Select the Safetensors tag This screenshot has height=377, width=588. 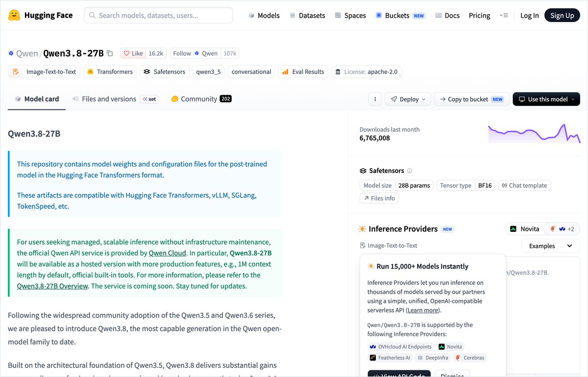coord(164,72)
